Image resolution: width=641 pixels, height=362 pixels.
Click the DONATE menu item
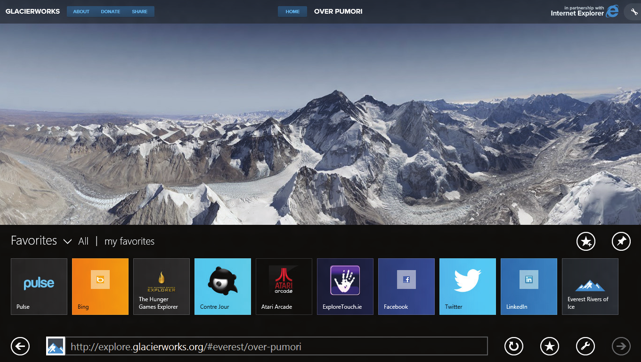(110, 11)
